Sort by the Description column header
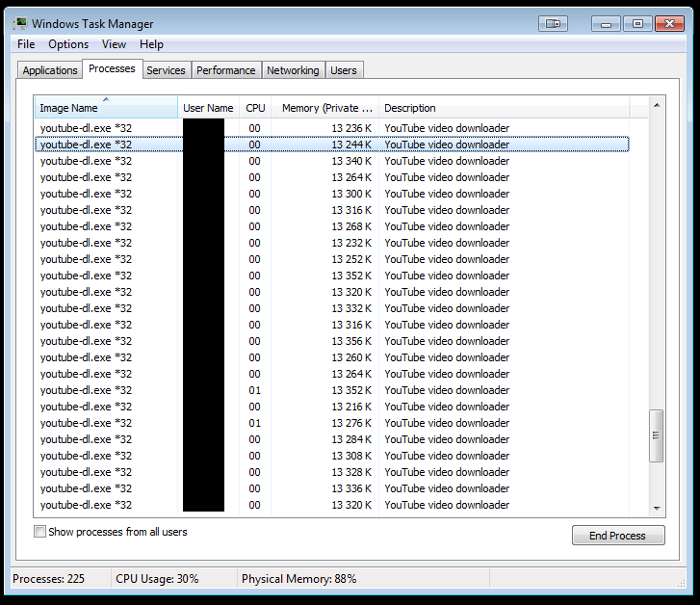The width and height of the screenshot is (700, 605). click(x=505, y=108)
